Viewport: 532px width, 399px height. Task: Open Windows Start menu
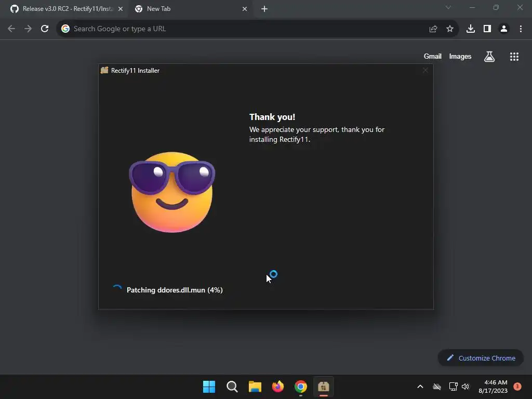[209, 387]
